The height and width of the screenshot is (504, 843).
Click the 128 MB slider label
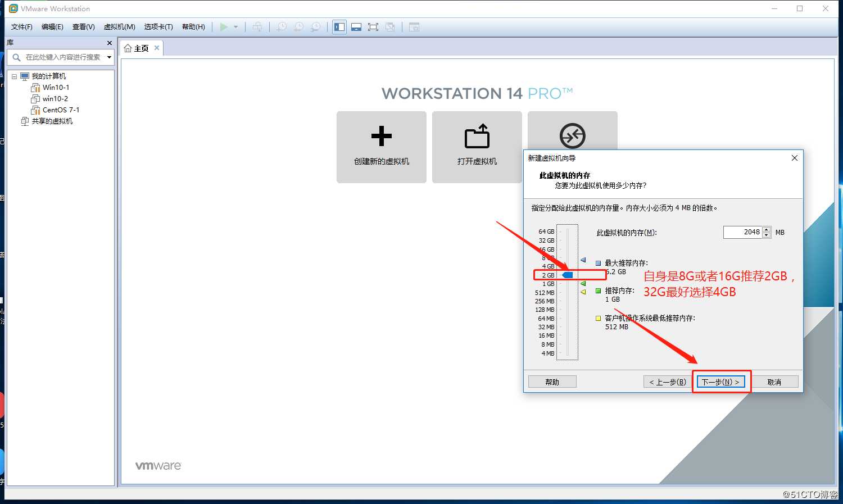point(545,310)
